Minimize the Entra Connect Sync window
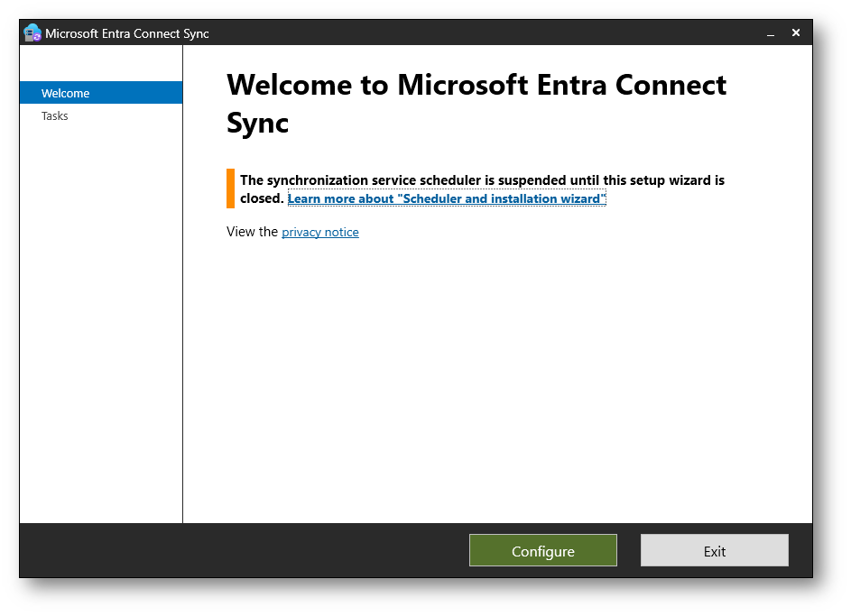Viewport: 851px width, 616px height. [771, 33]
